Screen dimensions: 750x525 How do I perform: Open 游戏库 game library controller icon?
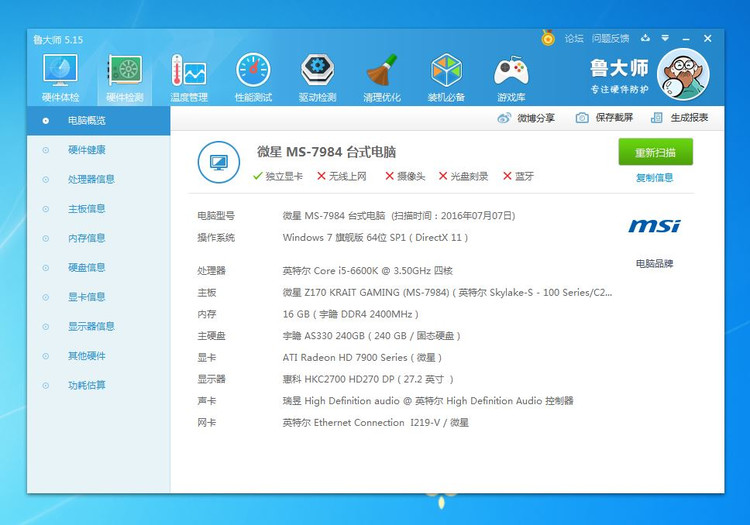[x=511, y=78]
